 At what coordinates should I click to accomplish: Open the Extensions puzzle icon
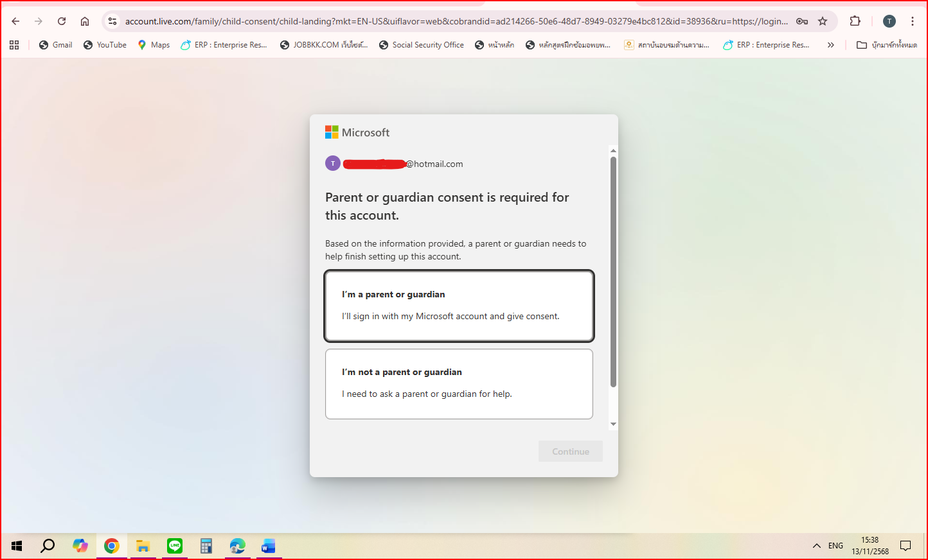tap(855, 21)
